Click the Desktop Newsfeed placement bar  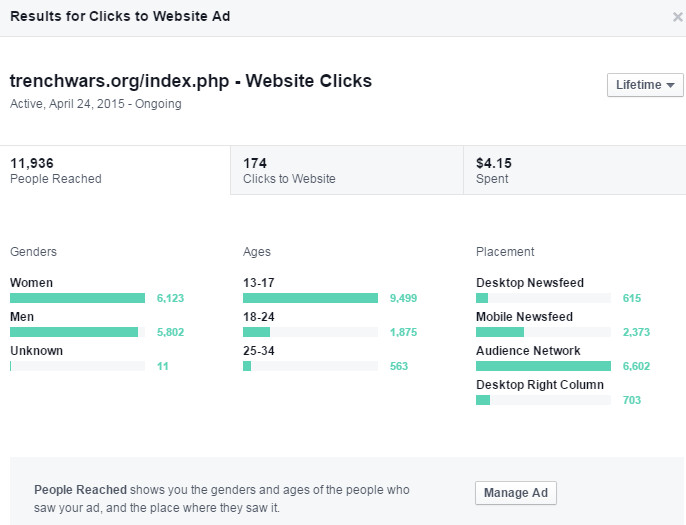click(x=482, y=298)
